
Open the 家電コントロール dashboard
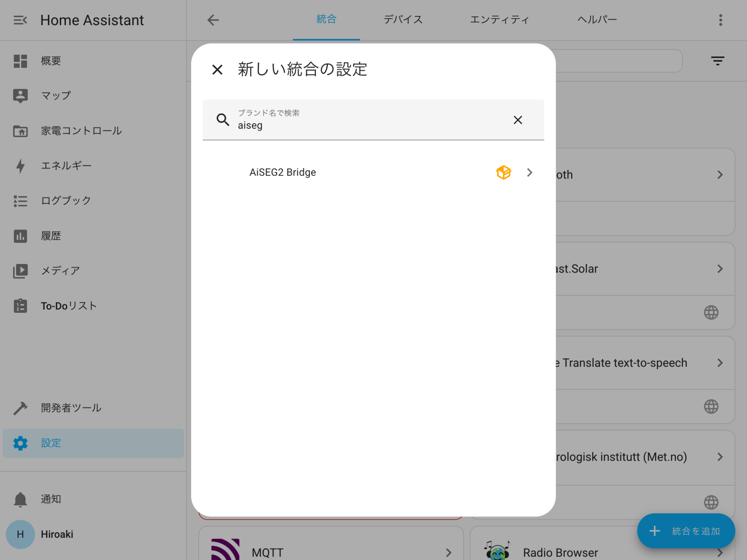point(93,131)
